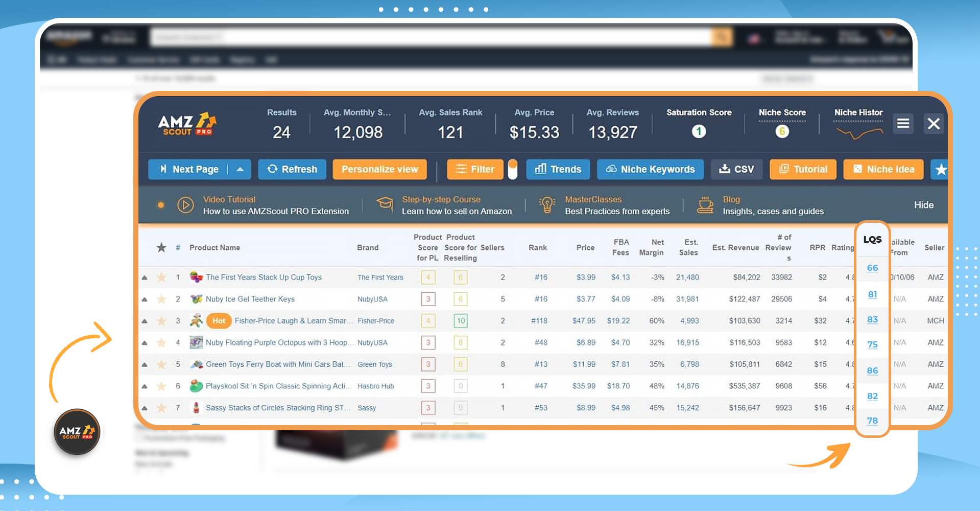Expand details for the Fisher-Price 'Hot' product
The height and width of the screenshot is (511, 980).
145,320
